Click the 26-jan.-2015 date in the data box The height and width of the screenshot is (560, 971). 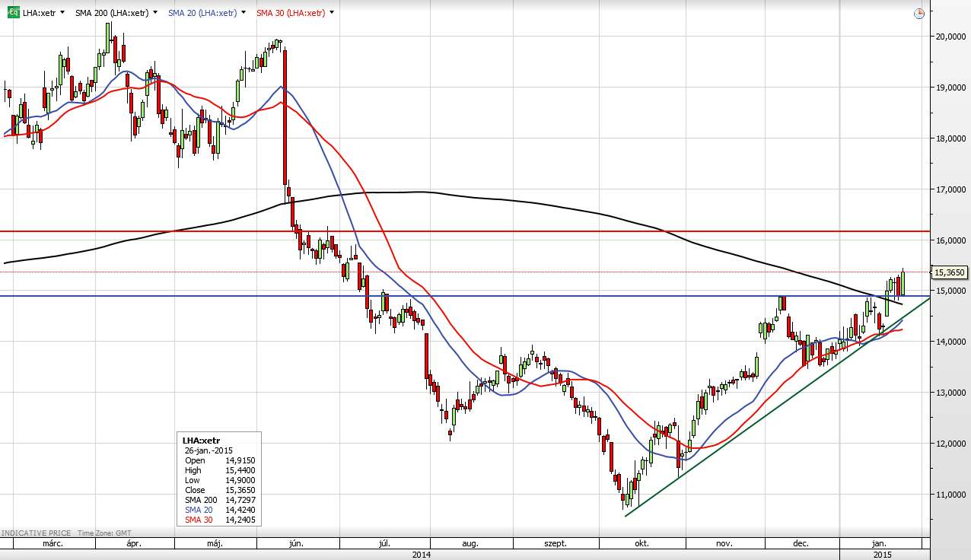(208, 450)
